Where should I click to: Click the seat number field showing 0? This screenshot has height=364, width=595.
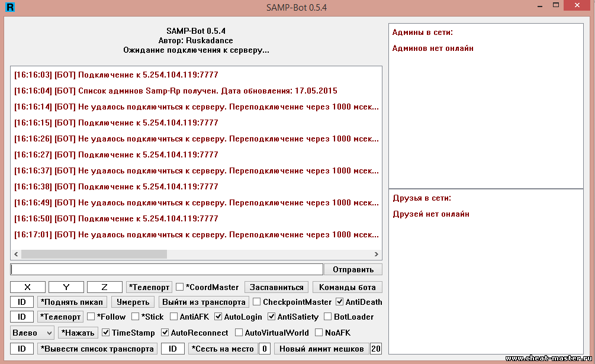point(265,349)
